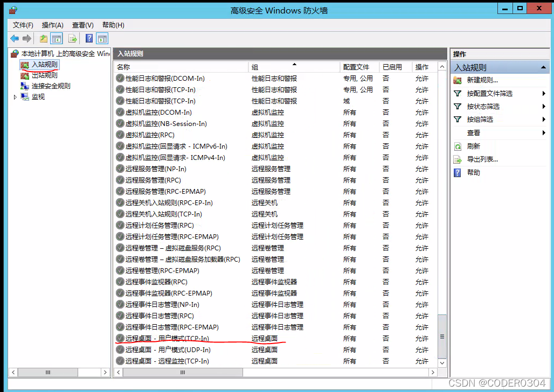
Task: Select rule 远程关机入站规则(TCP-In)
Action: [164, 214]
